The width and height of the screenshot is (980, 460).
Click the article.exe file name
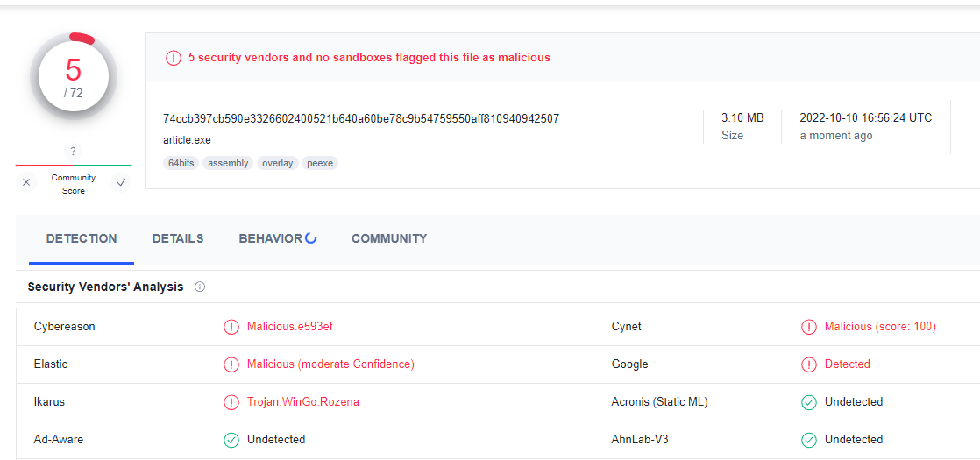click(187, 140)
